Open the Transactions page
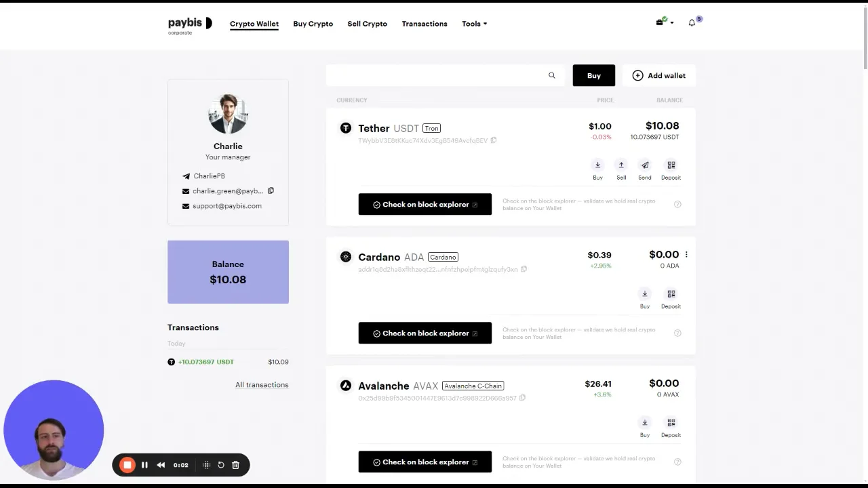Screen dimensions: 868x488 click(425, 24)
